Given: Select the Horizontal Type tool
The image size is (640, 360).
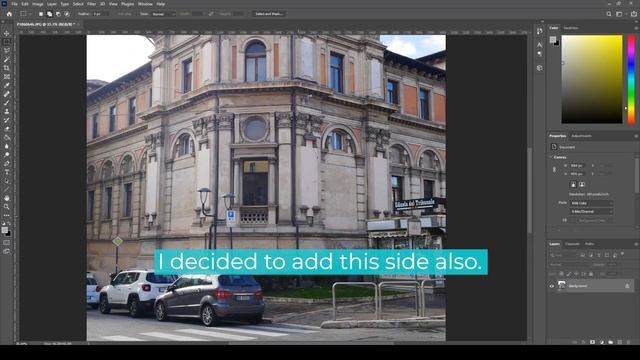Looking at the screenshot, I should pos(7,172).
